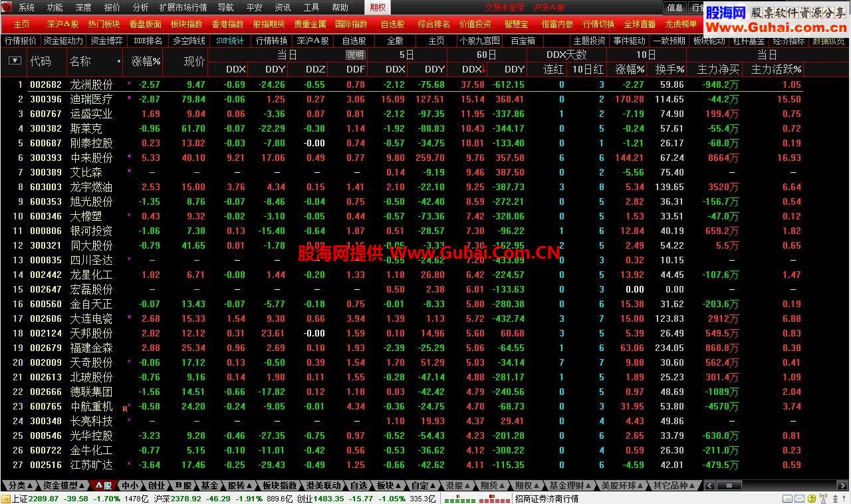This screenshot has height=504, width=851.
Task: Click the 龙虎榜单 toolbar button
Action: [x=681, y=24]
